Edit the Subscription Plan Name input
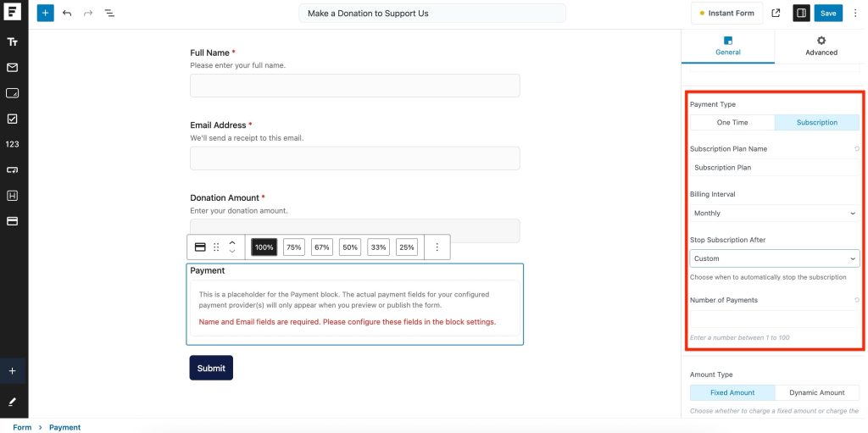This screenshot has height=433, width=868. tap(775, 167)
